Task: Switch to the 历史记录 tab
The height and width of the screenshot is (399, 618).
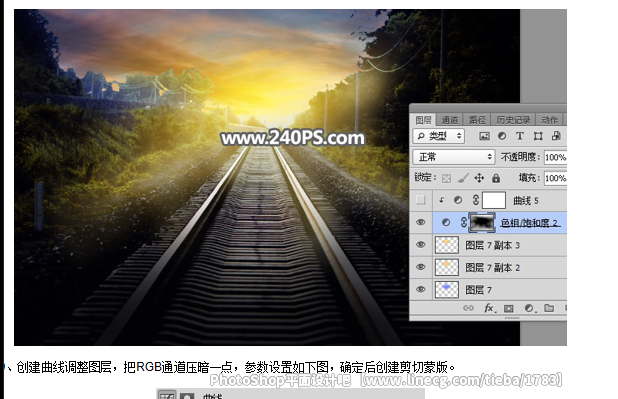Action: [x=513, y=120]
